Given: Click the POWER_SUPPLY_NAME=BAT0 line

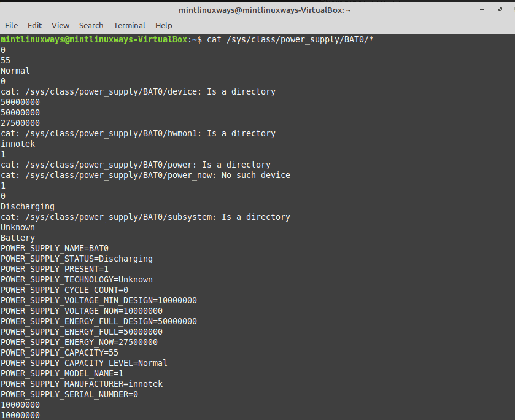Looking at the screenshot, I should click(x=55, y=249).
